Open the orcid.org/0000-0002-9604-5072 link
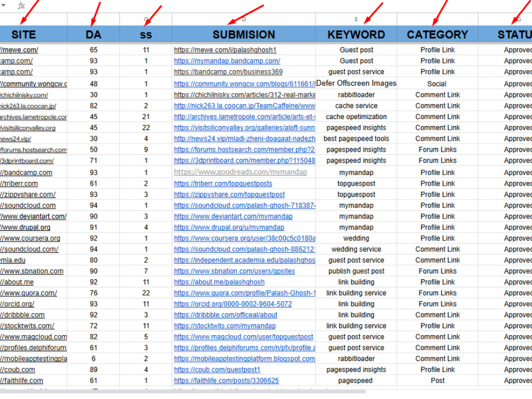The image size is (532, 399). 233,304
